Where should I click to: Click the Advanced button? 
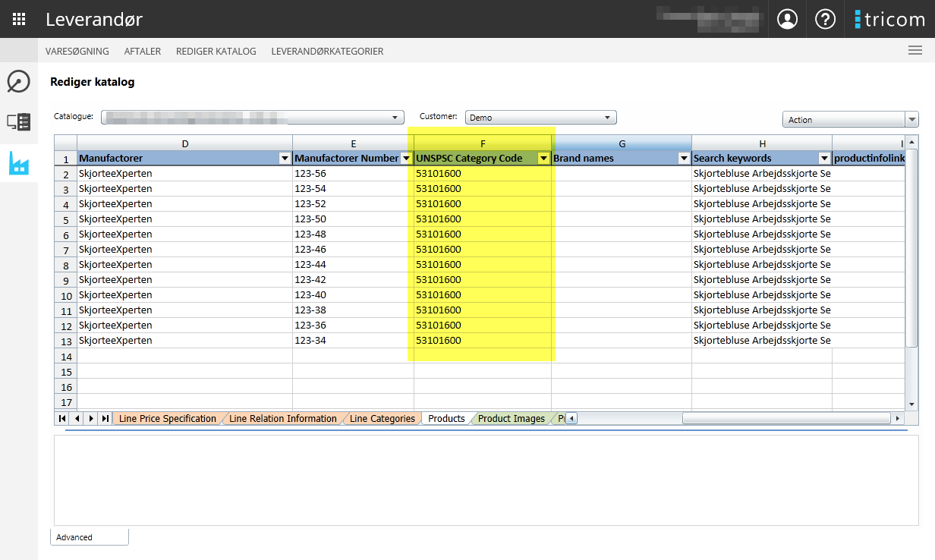point(90,537)
